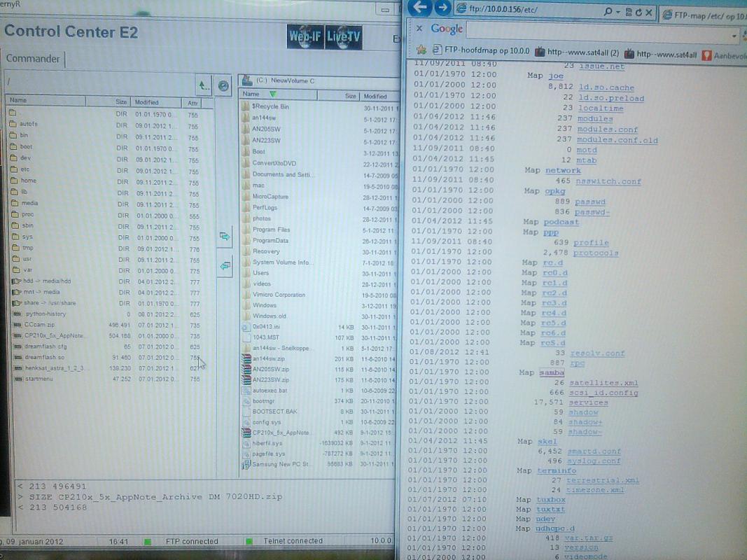
Task: Close the Google toolbar with its X
Action: click(419, 29)
